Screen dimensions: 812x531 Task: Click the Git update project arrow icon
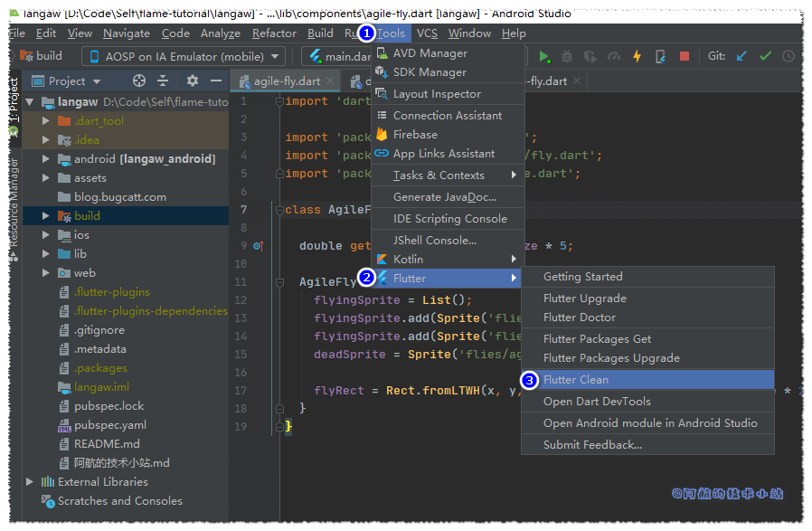point(741,56)
